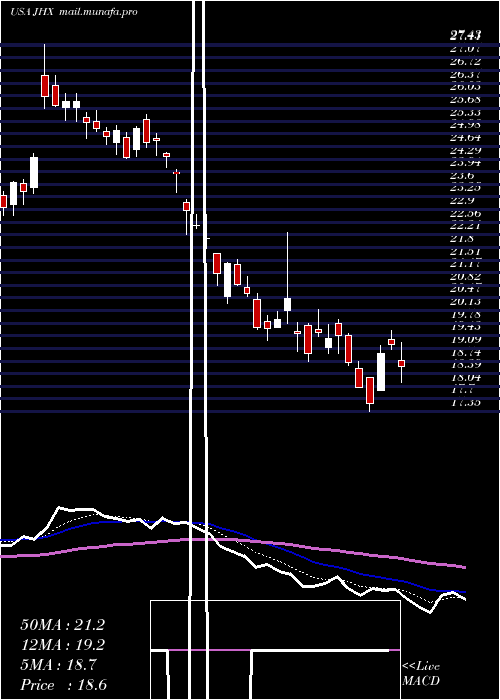Click the 18.04 price axis label
500x700 pixels.
coord(465,378)
